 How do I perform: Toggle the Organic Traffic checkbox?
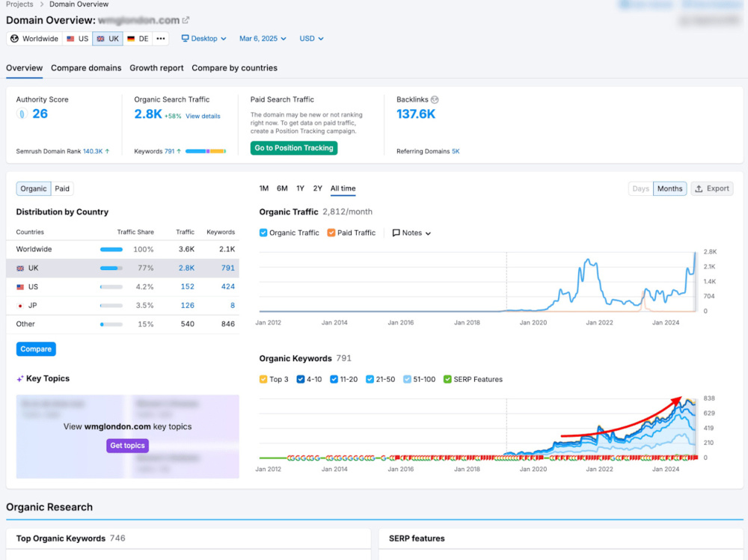pyautogui.click(x=263, y=233)
